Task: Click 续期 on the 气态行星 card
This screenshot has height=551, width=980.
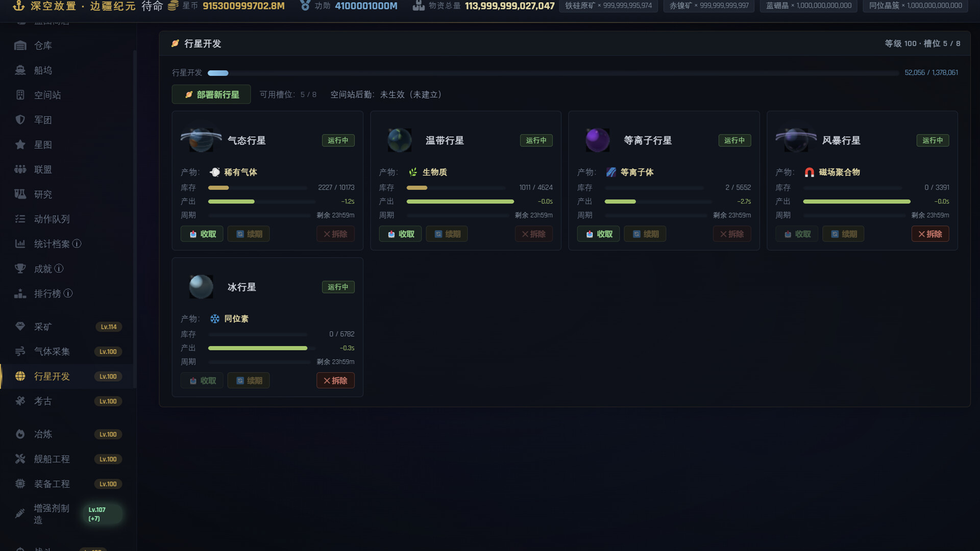Action: tap(249, 234)
